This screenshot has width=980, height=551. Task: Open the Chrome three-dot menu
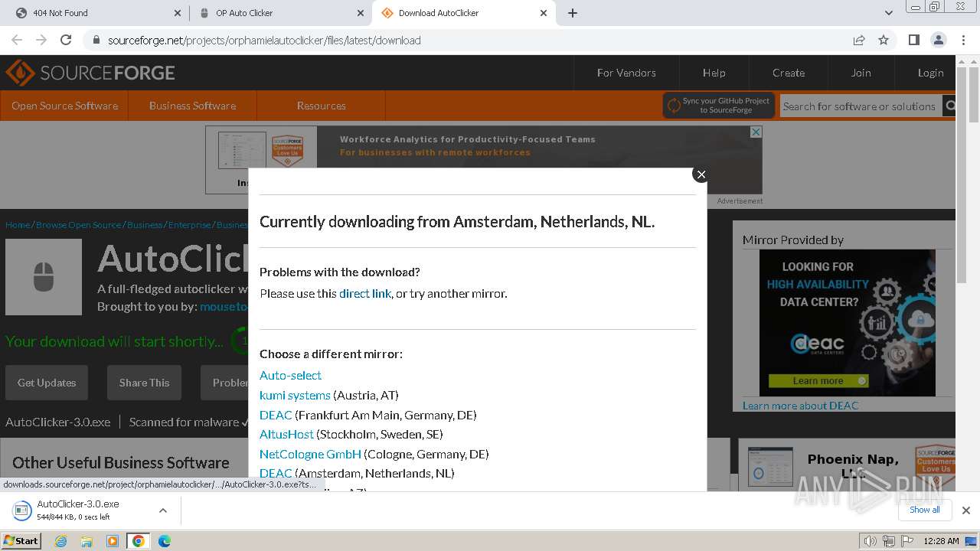[962, 40]
